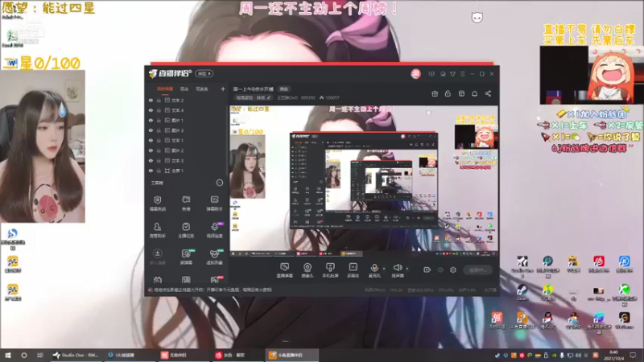The width and height of the screenshot is (644, 362).
Task: Open the toolbox tool left of 虚拟形象
Action: (186, 257)
